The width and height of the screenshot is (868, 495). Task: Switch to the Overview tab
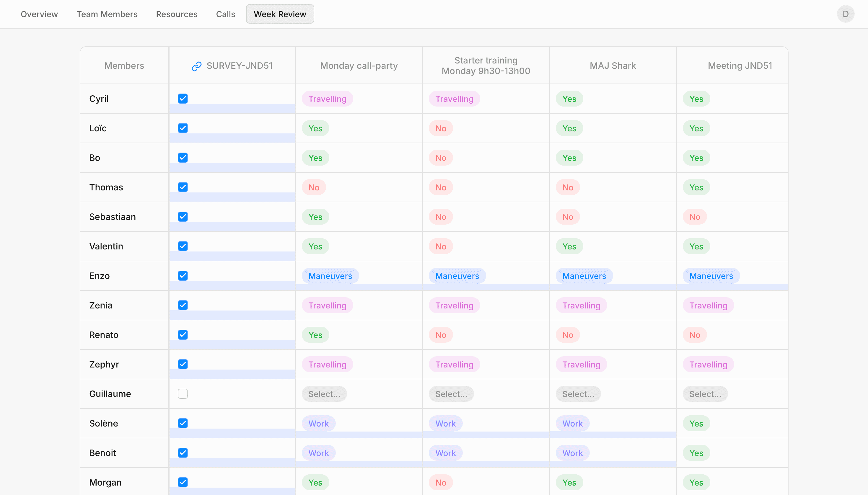pyautogui.click(x=39, y=14)
